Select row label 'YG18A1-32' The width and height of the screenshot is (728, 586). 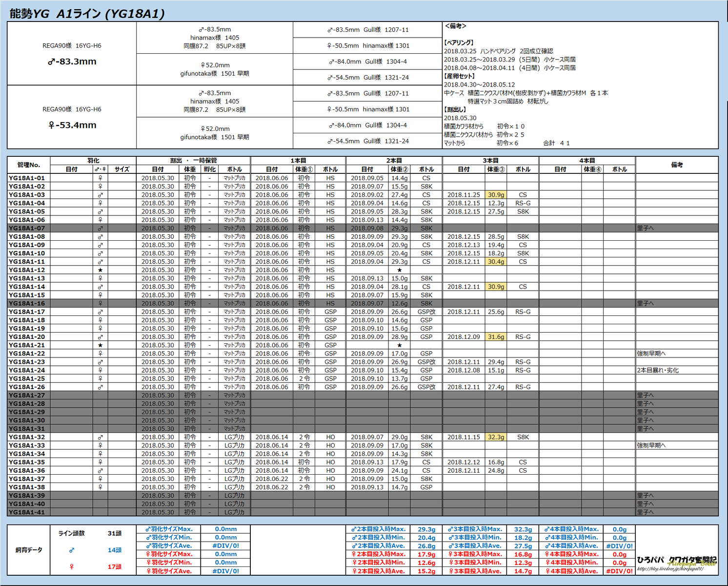27,437
